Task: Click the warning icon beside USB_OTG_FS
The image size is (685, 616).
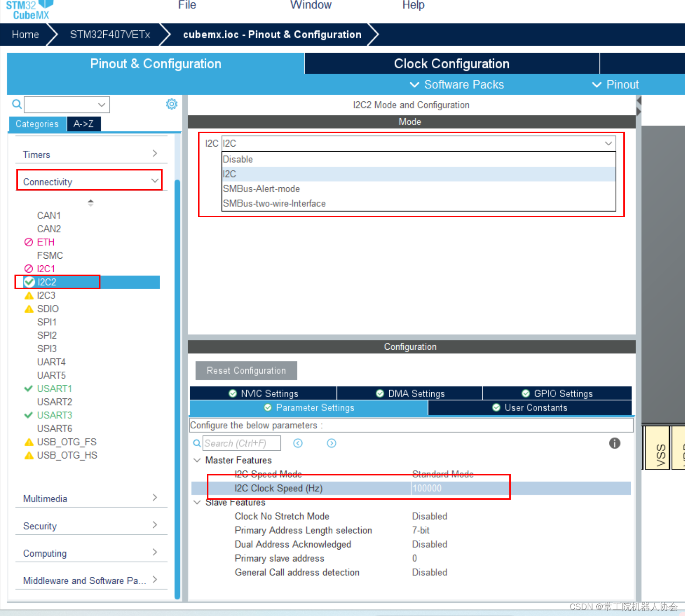Action: pos(29,442)
